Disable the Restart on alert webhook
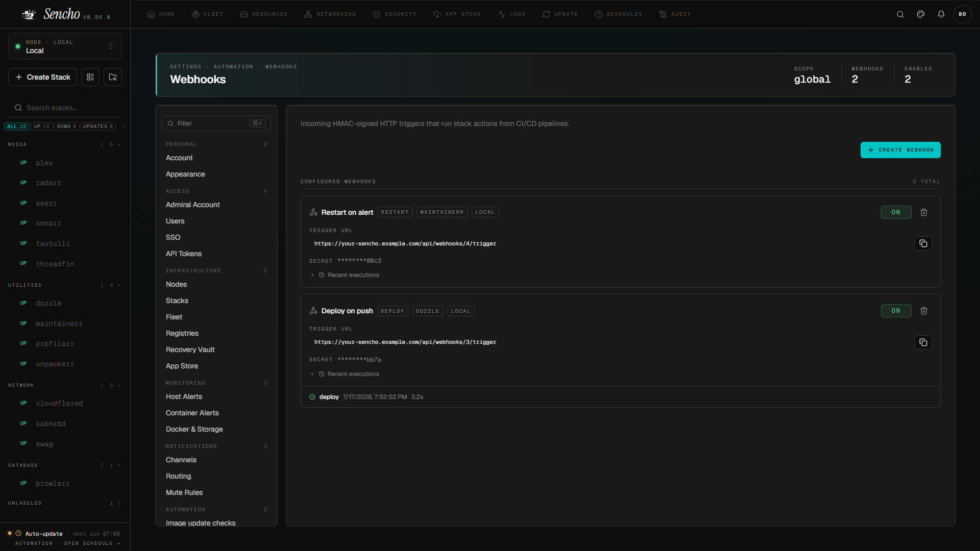Image resolution: width=980 pixels, height=551 pixels. tap(896, 212)
